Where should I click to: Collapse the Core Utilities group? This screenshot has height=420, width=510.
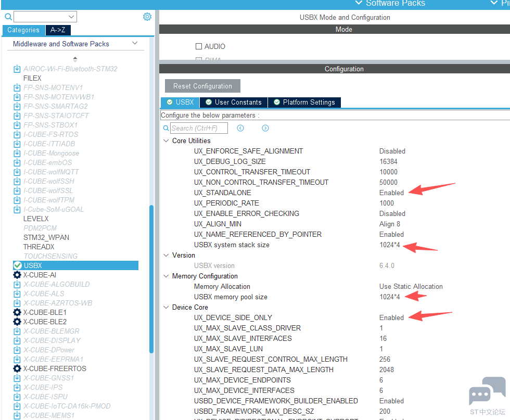[166, 141]
